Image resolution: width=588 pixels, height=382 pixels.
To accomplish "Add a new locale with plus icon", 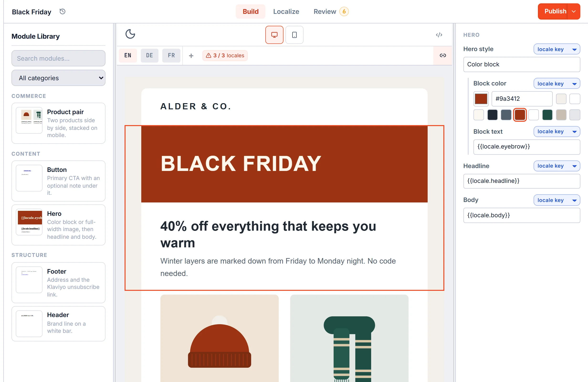I will [x=191, y=56].
